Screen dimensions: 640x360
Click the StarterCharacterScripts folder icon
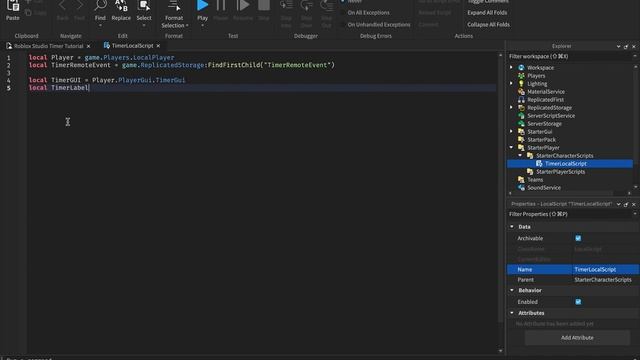[530, 156]
